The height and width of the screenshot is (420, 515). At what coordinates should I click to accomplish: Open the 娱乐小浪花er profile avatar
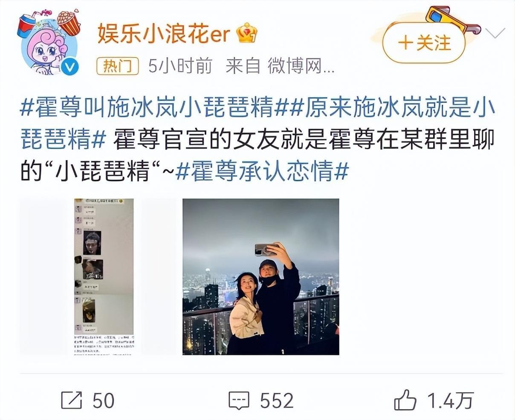click(x=48, y=44)
